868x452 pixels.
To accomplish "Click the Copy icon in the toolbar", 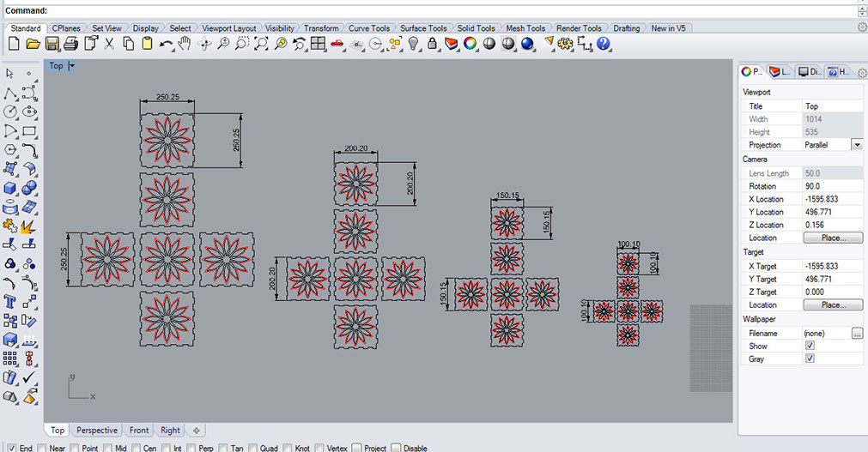I will (129, 44).
